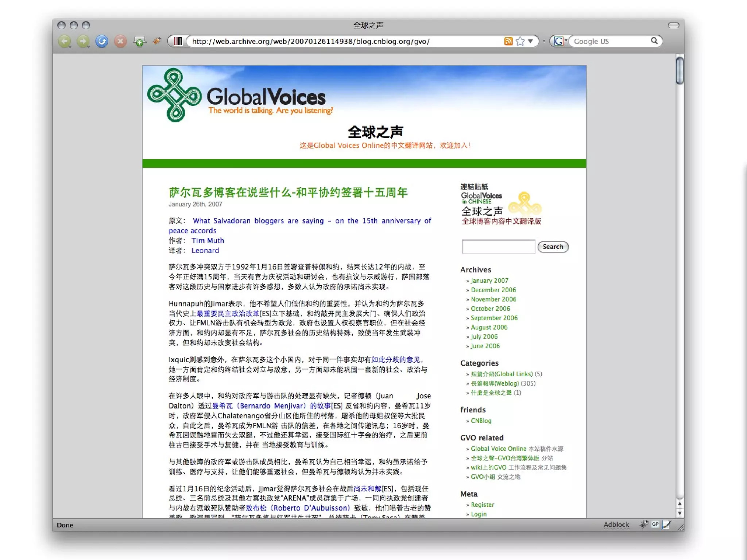Open a new tab with the plus icon
Image resolution: width=747 pixels, height=560 pixels.
tap(139, 42)
